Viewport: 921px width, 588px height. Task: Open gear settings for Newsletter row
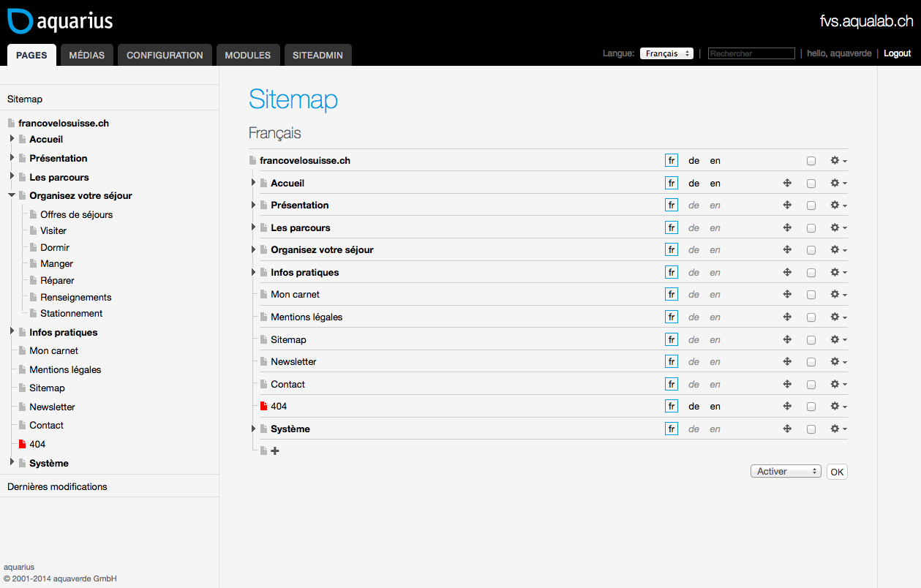pyautogui.click(x=838, y=362)
